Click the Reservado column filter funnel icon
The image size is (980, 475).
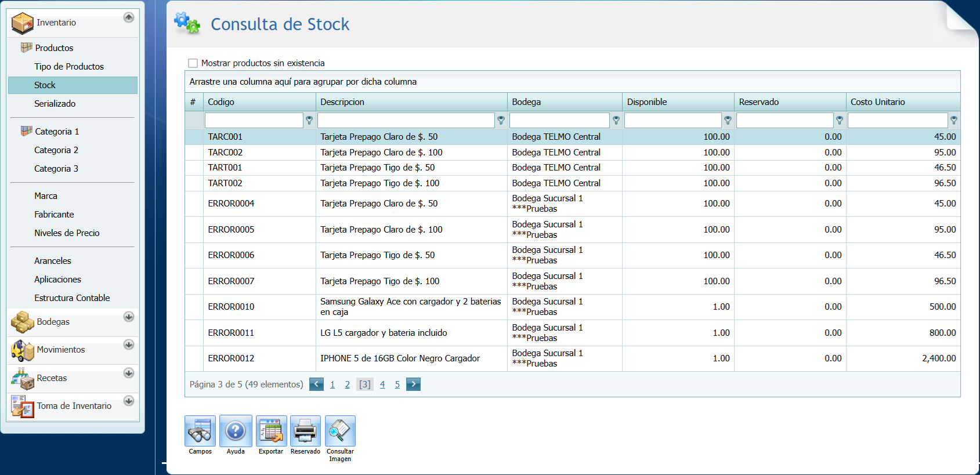pos(840,120)
